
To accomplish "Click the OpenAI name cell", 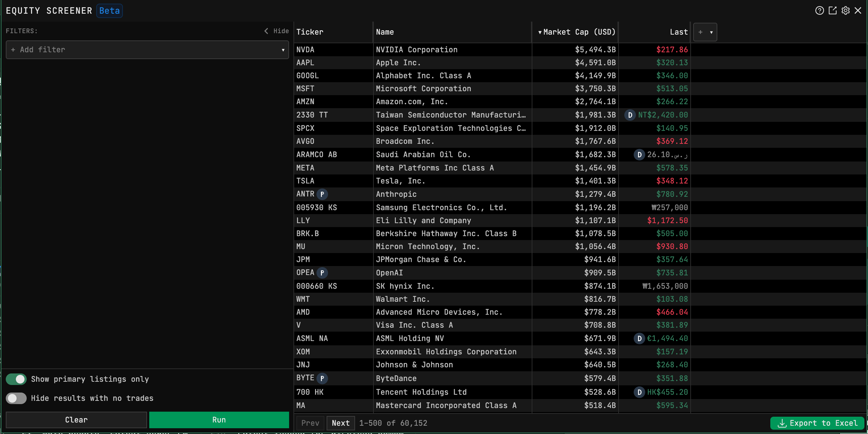I will click(x=452, y=273).
